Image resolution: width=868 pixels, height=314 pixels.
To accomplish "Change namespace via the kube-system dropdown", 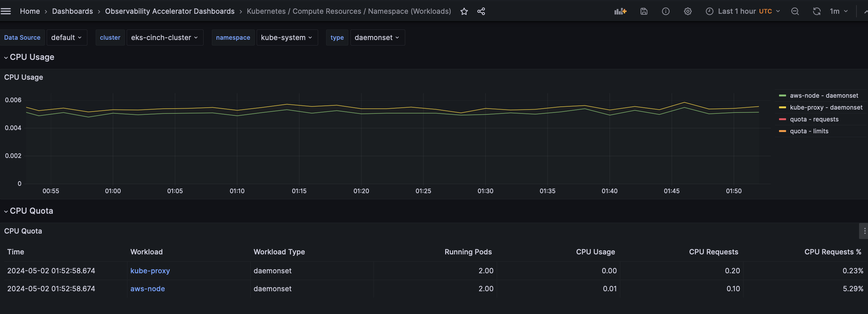I will click(287, 37).
